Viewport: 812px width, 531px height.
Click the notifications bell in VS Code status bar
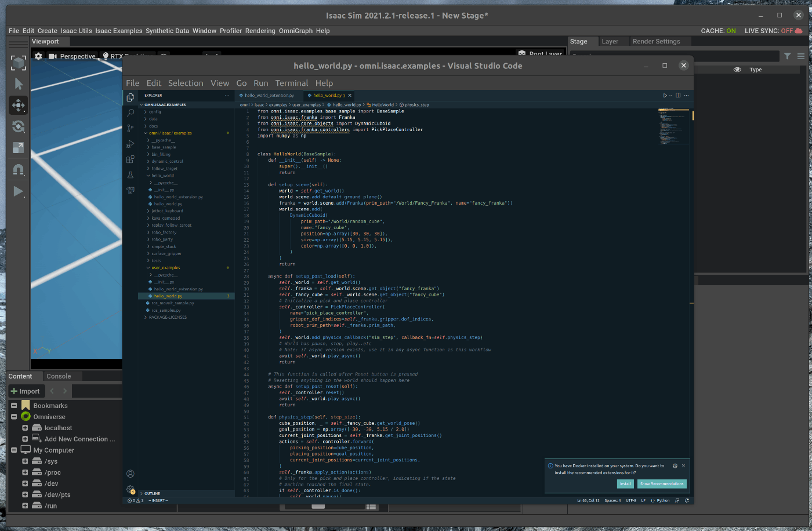point(687,500)
